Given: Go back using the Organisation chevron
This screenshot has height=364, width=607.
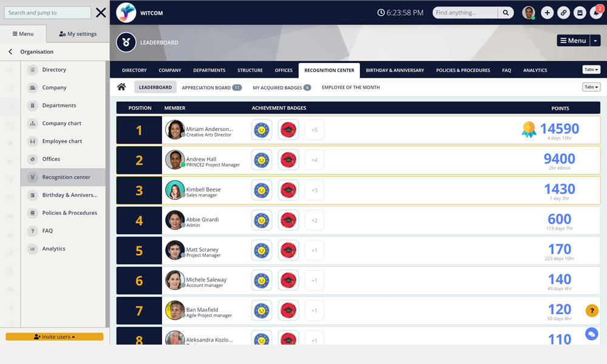Looking at the screenshot, I should tap(10, 52).
